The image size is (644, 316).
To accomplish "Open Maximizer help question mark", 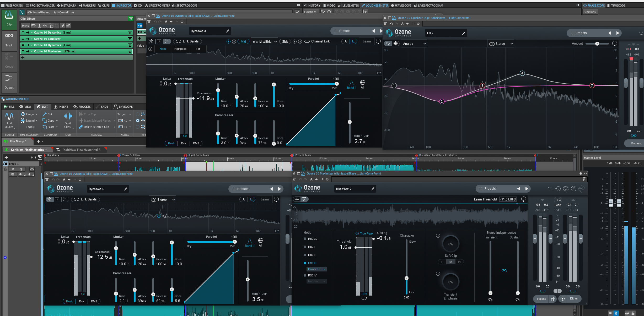I will click(x=574, y=189).
